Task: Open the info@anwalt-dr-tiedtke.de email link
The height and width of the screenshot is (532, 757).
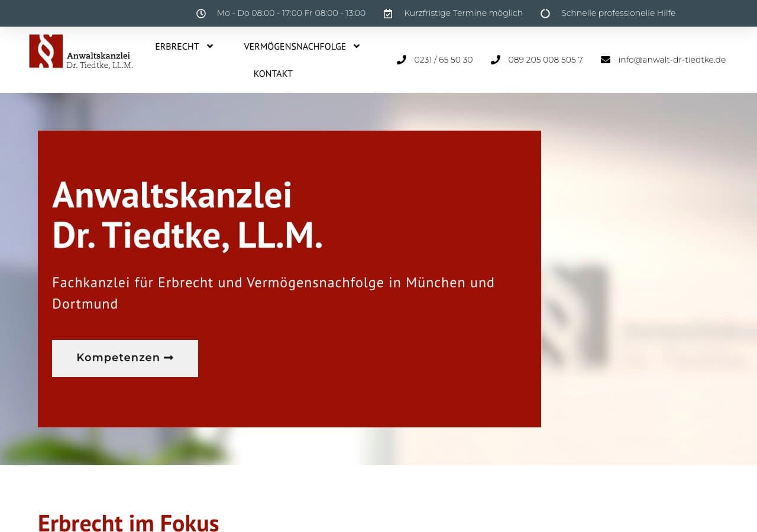Action: (671, 59)
